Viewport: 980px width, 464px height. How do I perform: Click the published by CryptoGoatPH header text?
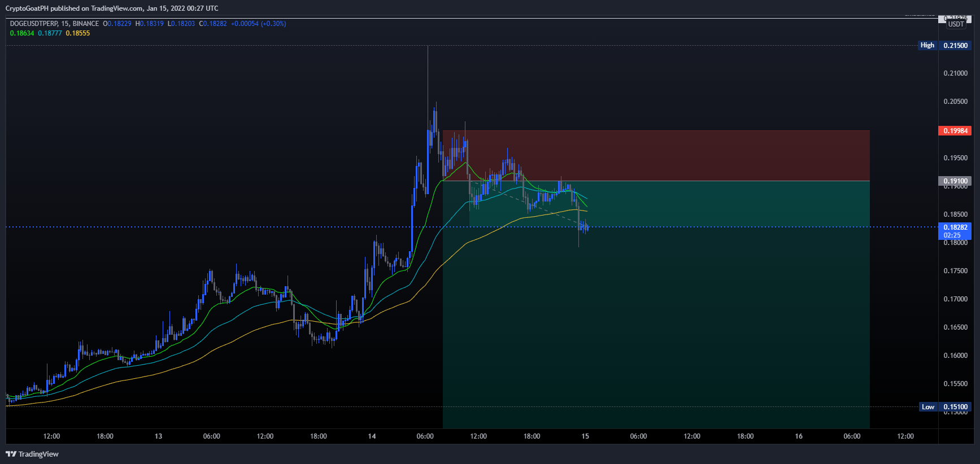(x=112, y=8)
